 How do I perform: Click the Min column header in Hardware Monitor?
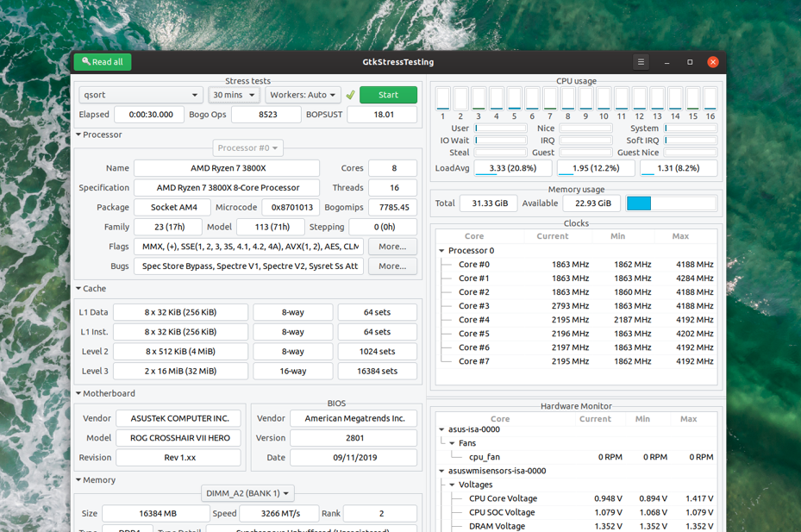pos(642,418)
